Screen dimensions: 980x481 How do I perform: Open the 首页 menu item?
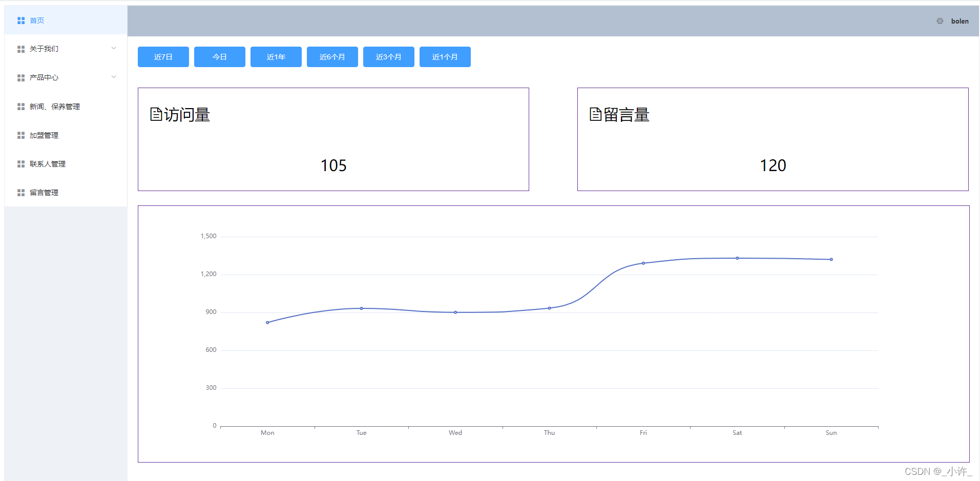[x=66, y=20]
